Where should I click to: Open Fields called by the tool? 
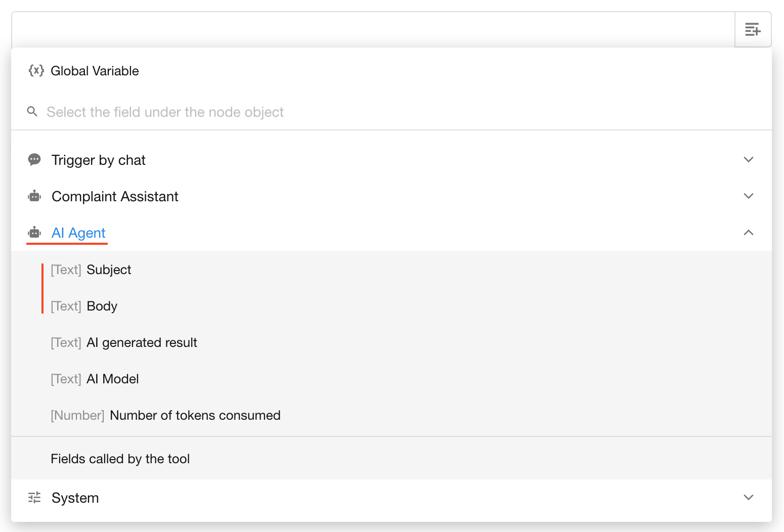click(120, 459)
